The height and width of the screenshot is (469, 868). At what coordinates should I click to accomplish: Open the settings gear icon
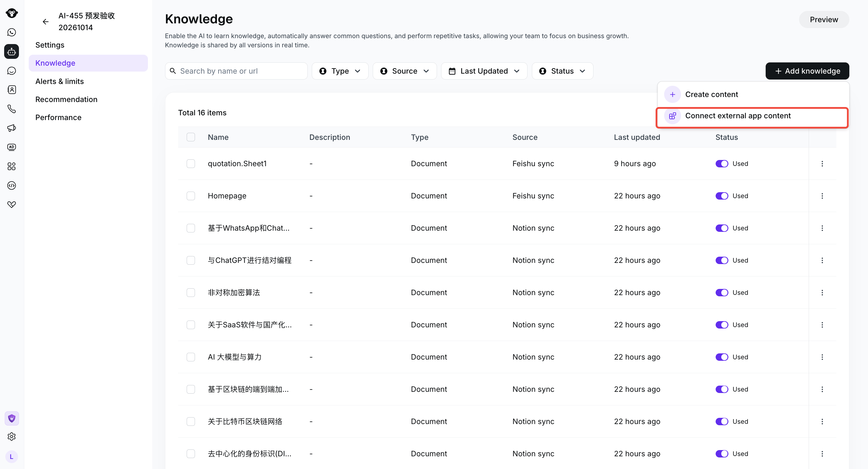coord(12,437)
